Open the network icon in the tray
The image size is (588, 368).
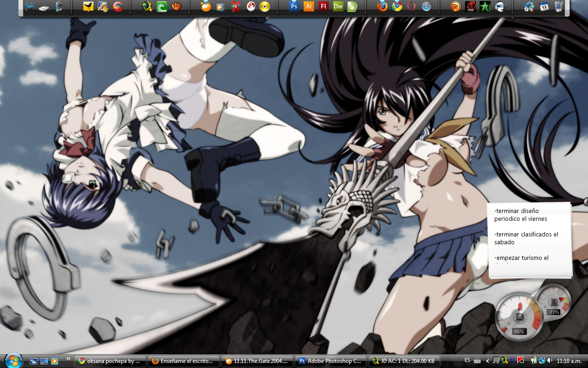point(542,361)
